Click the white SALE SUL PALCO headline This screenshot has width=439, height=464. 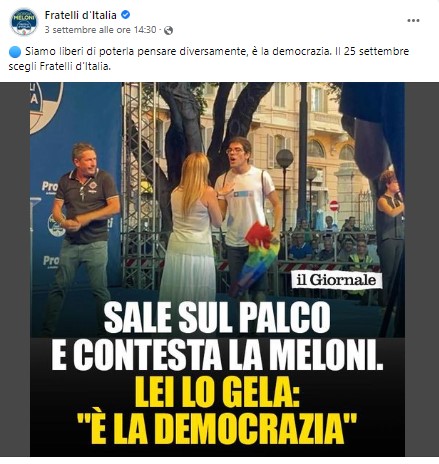(x=217, y=317)
